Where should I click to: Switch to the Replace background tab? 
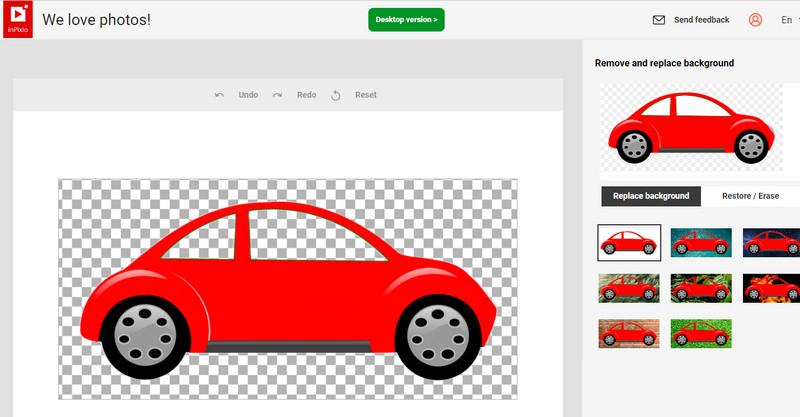coord(651,196)
